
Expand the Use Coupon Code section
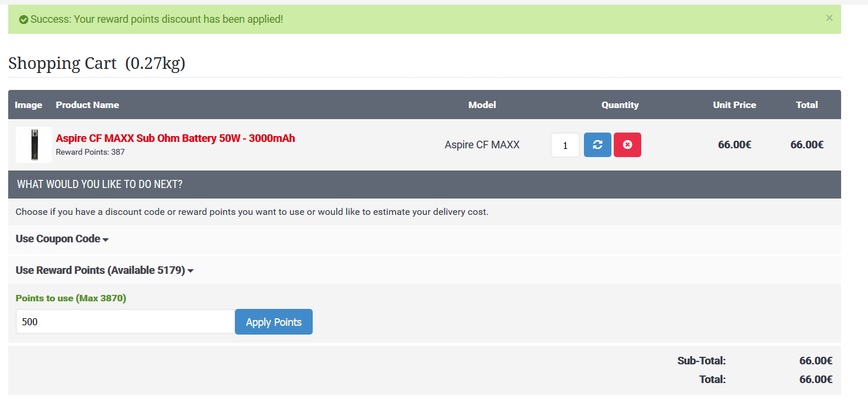(62, 239)
